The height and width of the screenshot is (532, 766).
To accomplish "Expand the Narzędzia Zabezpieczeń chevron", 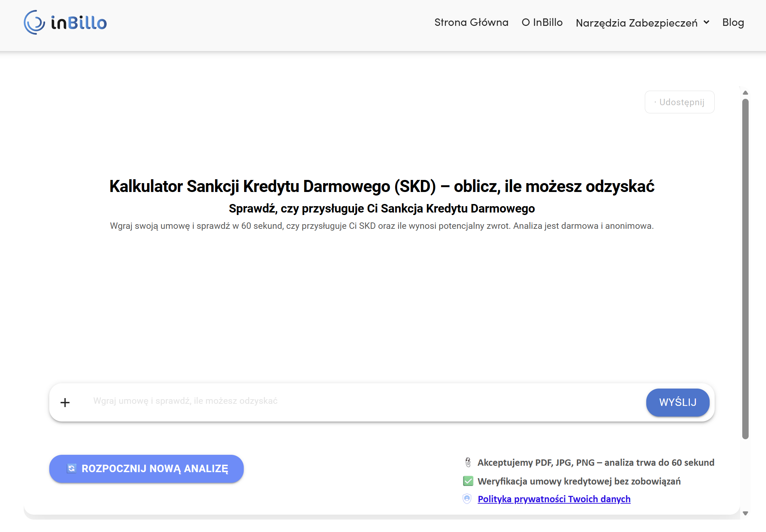I will point(706,22).
